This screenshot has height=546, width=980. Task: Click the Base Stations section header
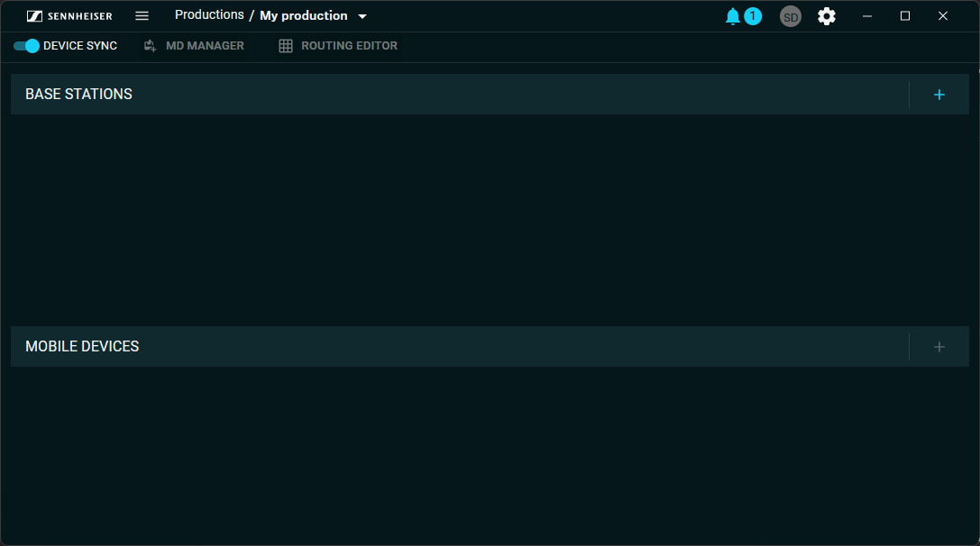[x=78, y=95]
